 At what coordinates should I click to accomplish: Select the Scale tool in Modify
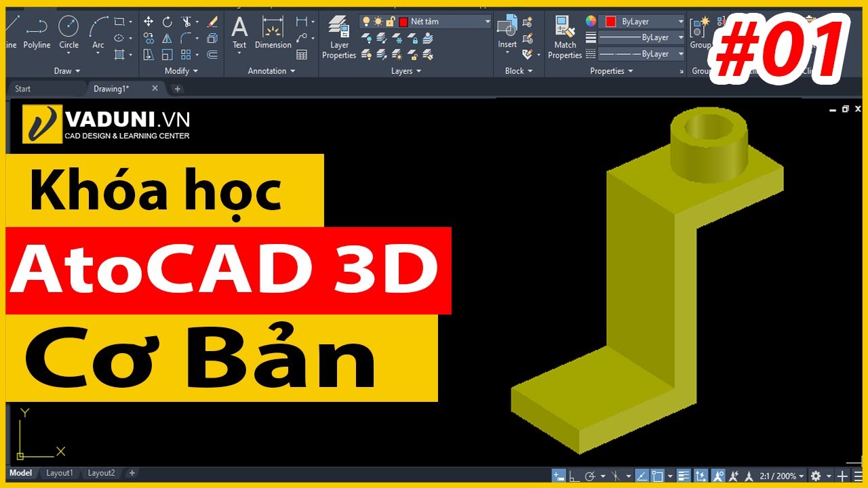[x=167, y=54]
